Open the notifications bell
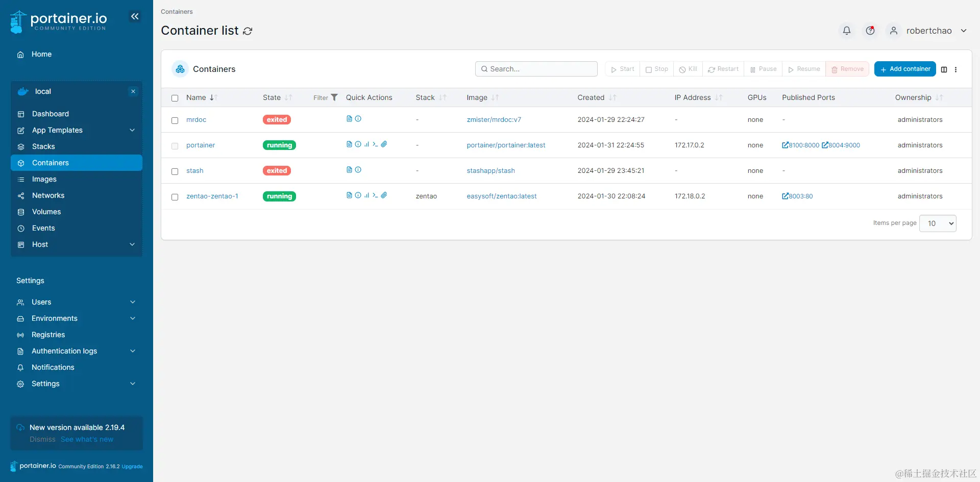The image size is (980, 482). click(847, 31)
